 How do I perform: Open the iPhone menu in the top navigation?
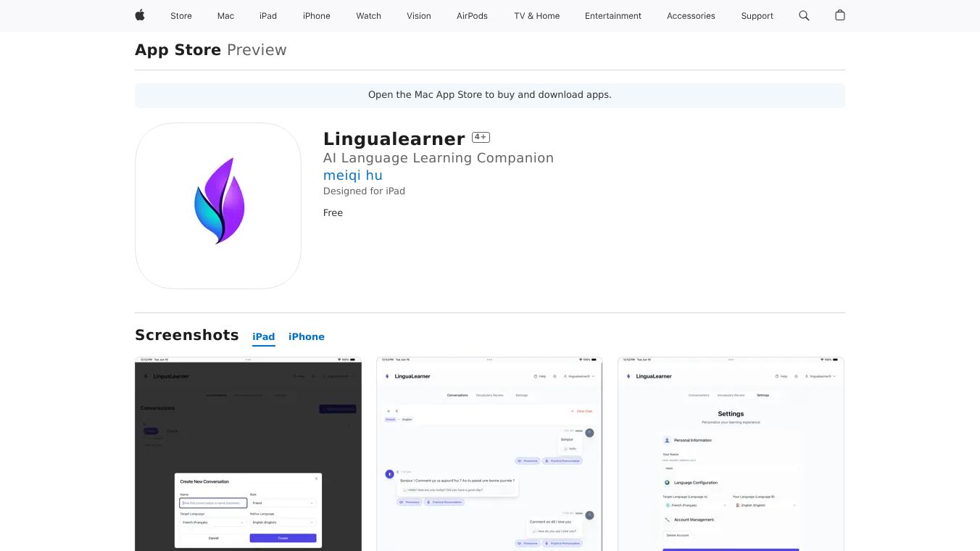(317, 16)
